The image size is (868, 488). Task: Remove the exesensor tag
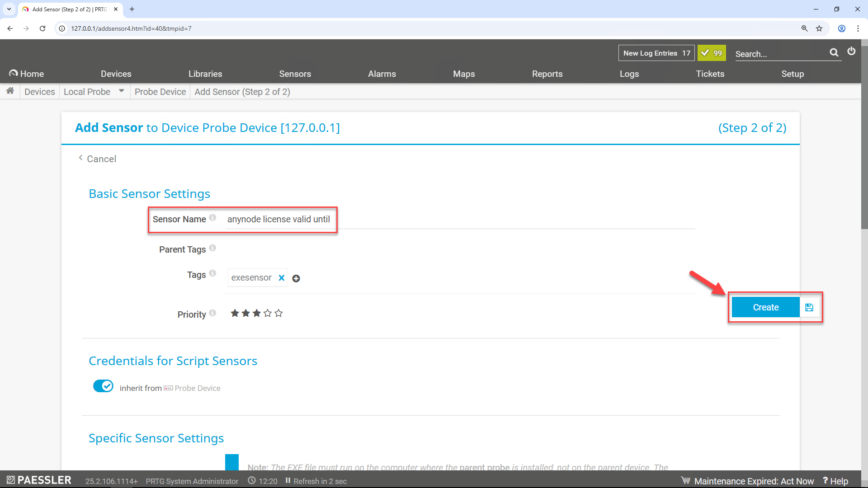[x=281, y=278]
